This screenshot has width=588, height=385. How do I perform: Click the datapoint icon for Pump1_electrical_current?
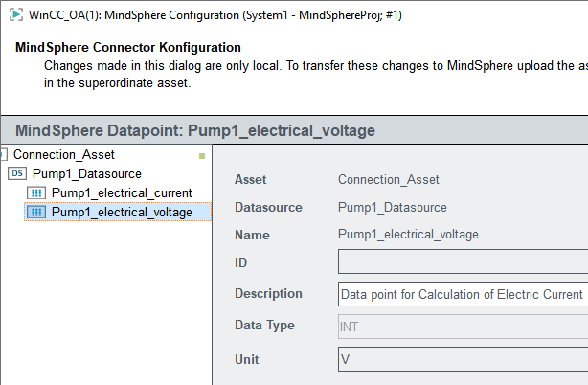click(36, 193)
